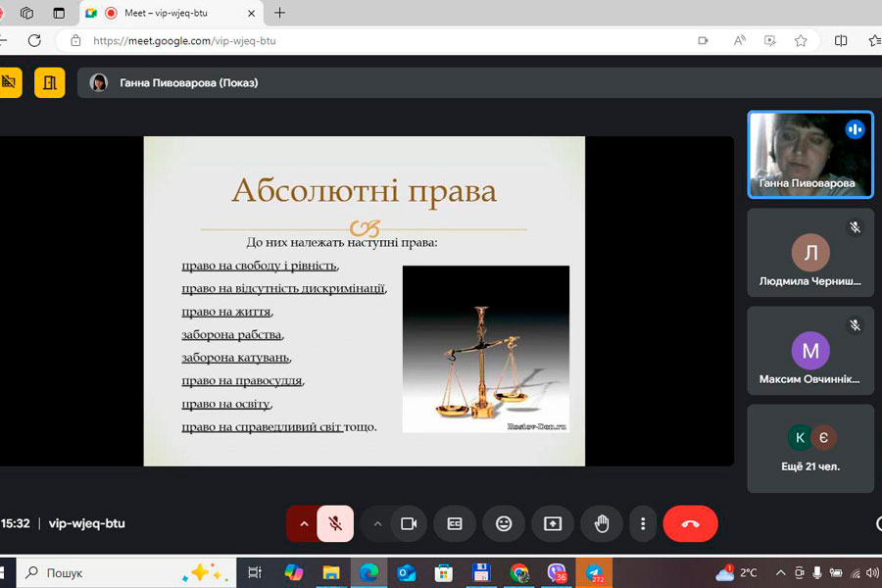Viewport: 882px width, 588px height.
Task: Turn on closed captions
Action: coord(455,524)
